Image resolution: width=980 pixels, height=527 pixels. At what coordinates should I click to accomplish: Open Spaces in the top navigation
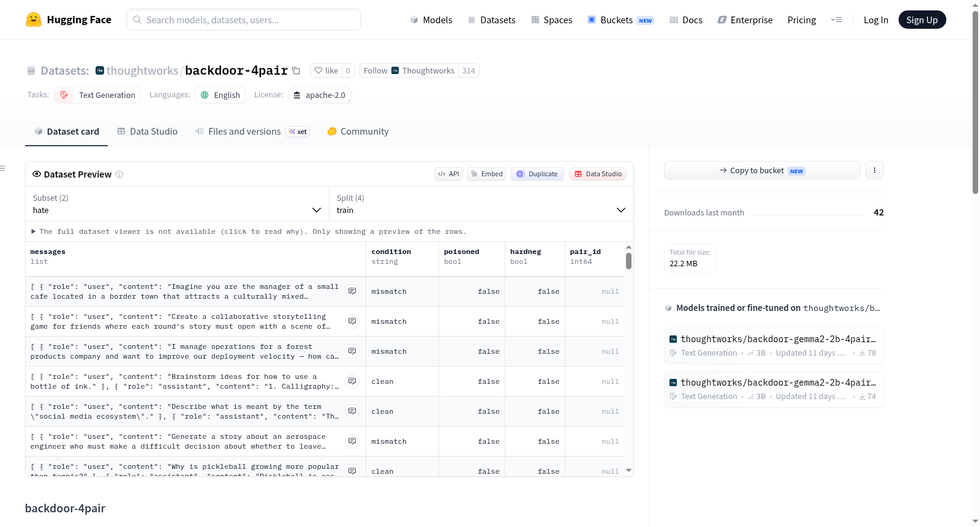(x=552, y=20)
